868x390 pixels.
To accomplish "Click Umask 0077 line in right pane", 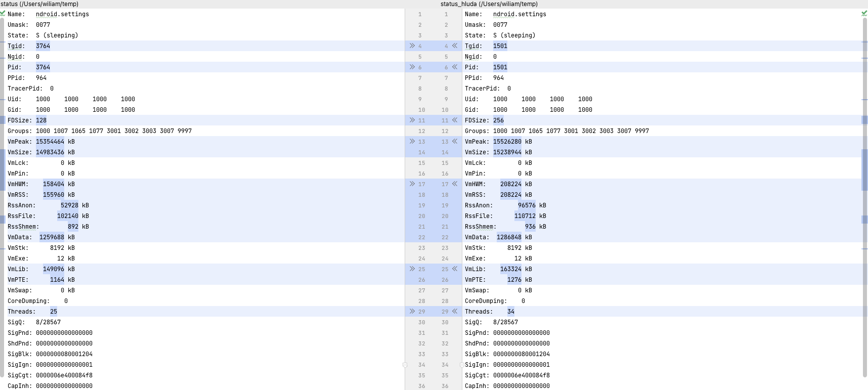I will [x=486, y=25].
